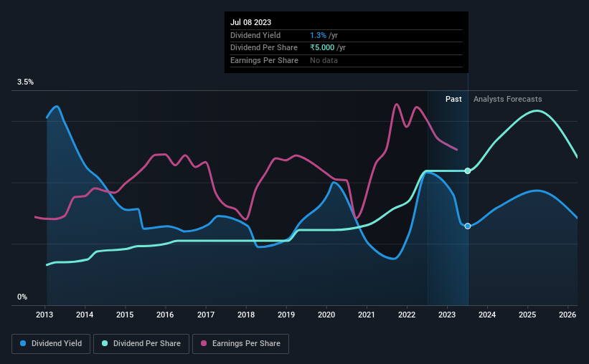Image resolution: width=589 pixels, height=364 pixels.
Task: Click the blue Dividend Yield legend dot
Action: [23, 343]
